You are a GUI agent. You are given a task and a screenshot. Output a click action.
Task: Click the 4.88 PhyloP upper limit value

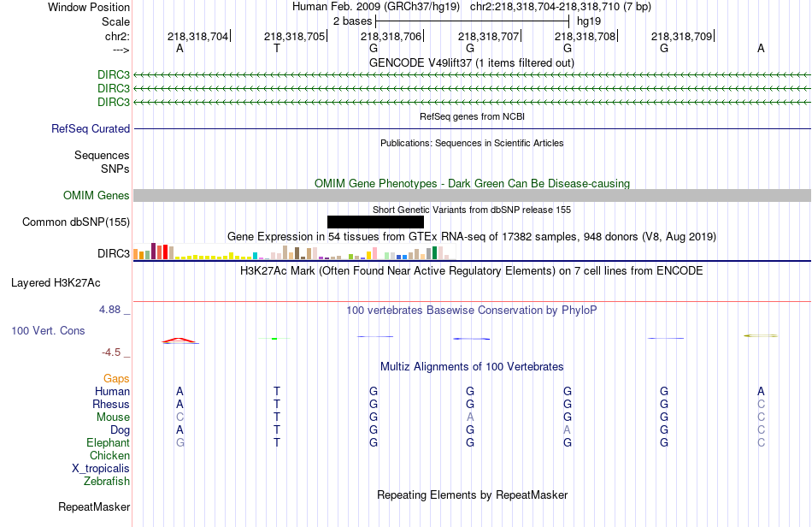pyautogui.click(x=109, y=310)
